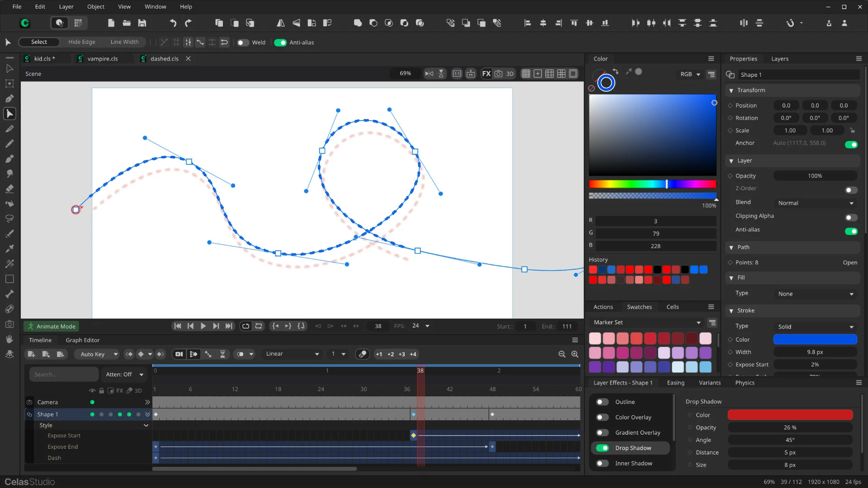
Task: Click the FX button in scene bar
Action: pyautogui.click(x=486, y=74)
